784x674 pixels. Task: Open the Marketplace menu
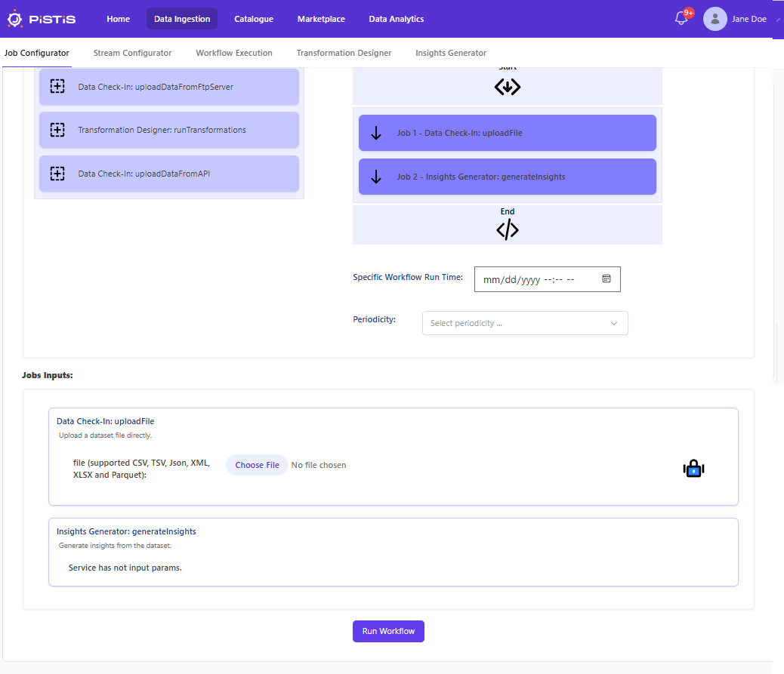point(321,19)
